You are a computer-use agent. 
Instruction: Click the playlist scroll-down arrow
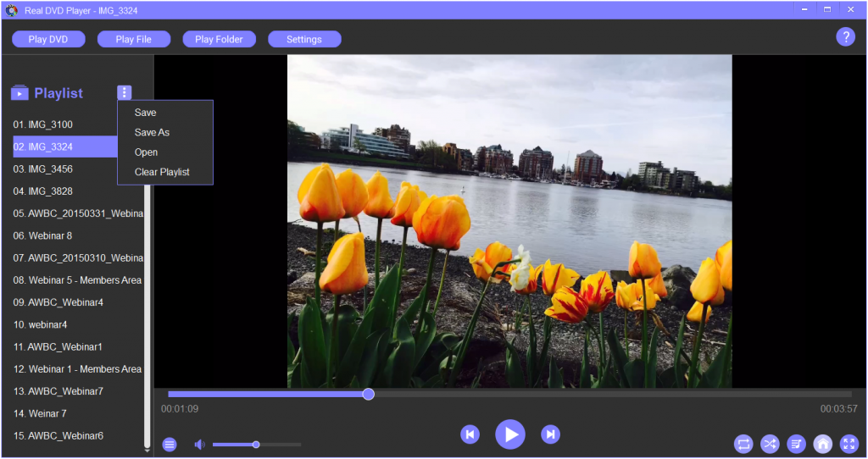coord(147,451)
